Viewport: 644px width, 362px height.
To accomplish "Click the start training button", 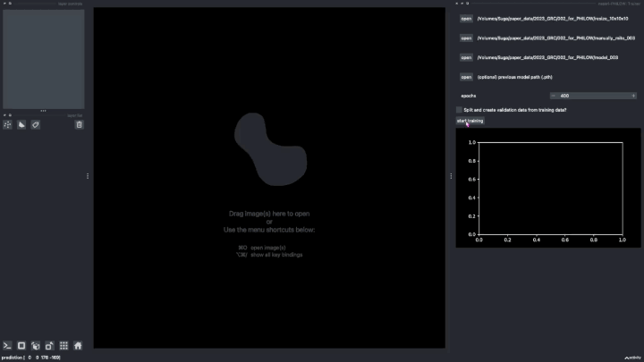I will point(470,121).
